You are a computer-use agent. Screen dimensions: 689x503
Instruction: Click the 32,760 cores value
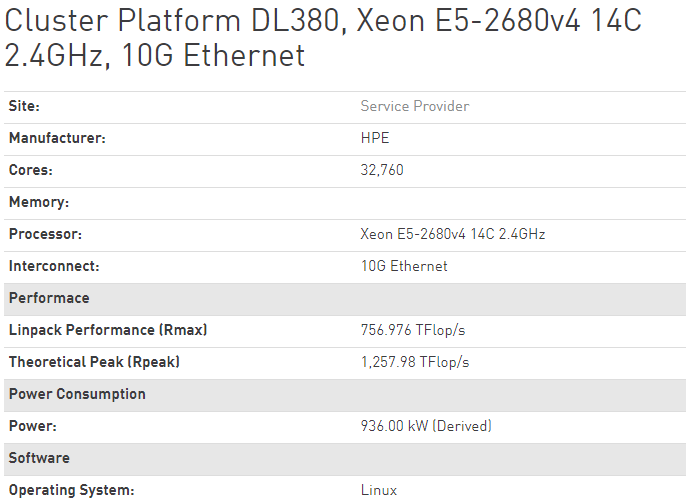point(382,170)
